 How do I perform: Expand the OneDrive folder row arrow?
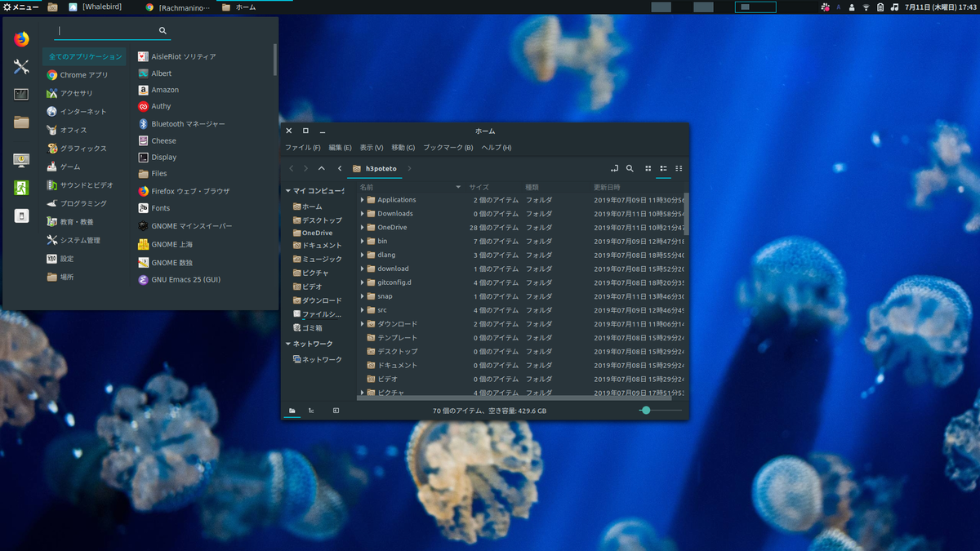pyautogui.click(x=363, y=228)
